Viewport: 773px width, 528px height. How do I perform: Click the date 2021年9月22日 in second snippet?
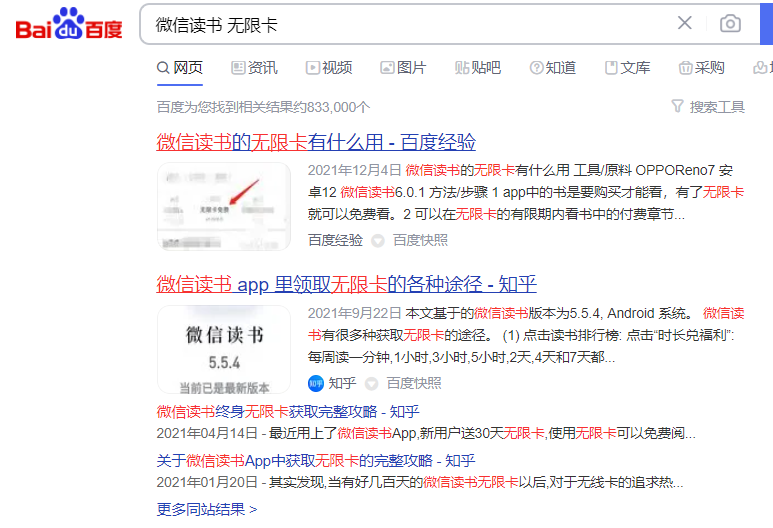354,313
